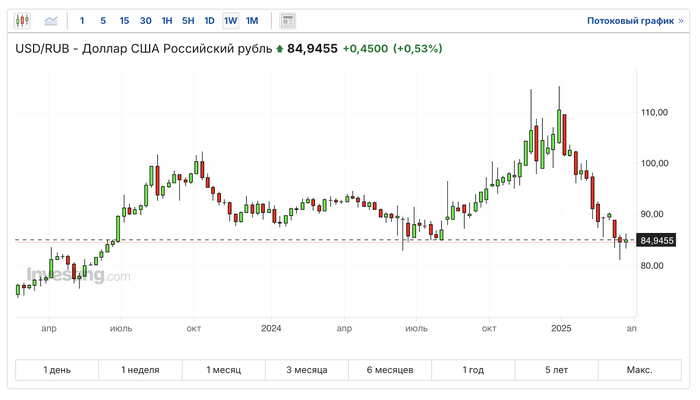
Task: Switch to the 1D interval
Action: click(x=209, y=20)
